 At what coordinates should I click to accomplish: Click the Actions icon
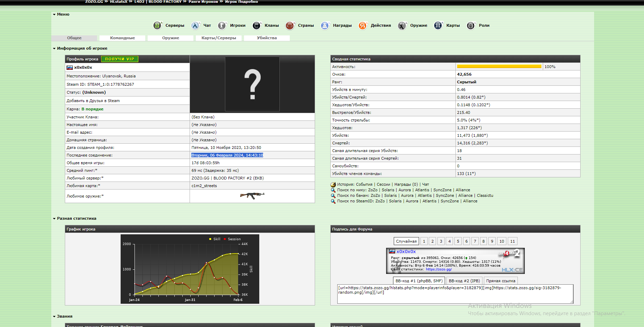pyautogui.click(x=363, y=25)
